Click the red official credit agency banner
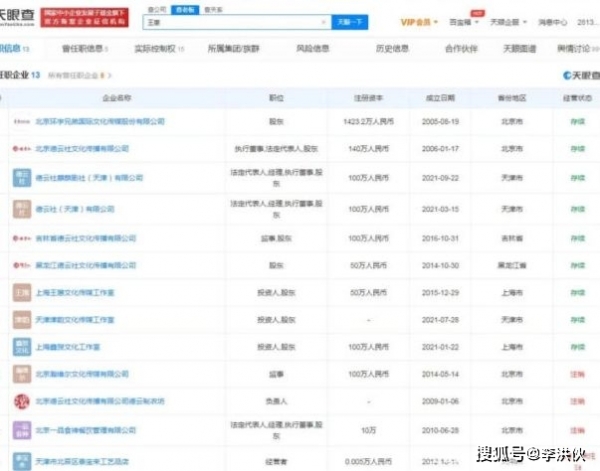The height and width of the screenshot is (471, 600). click(x=84, y=18)
